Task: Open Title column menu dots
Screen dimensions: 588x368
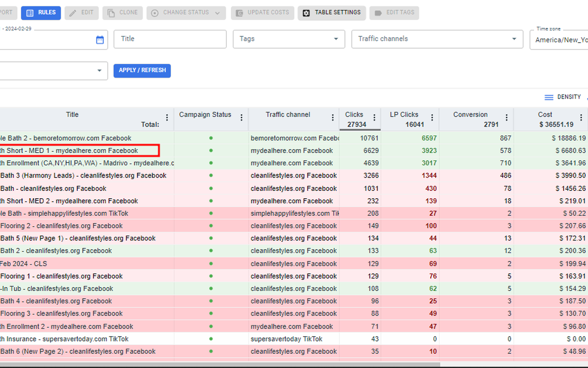Action: click(167, 118)
